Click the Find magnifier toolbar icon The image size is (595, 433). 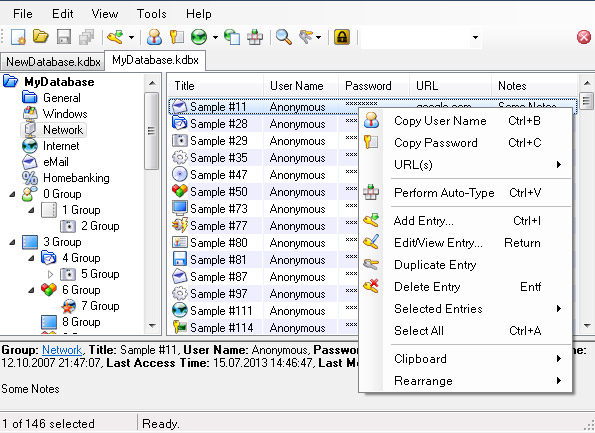[283, 37]
